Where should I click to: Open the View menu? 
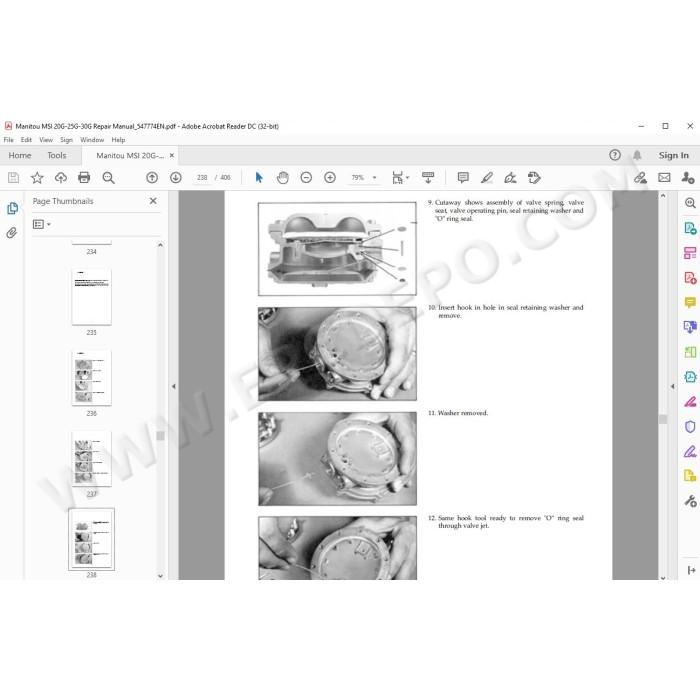(46, 140)
